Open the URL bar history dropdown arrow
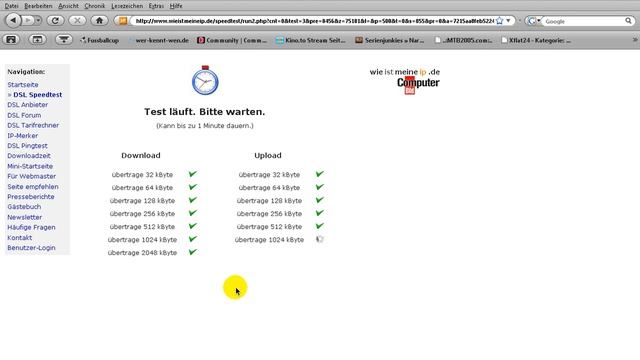640x360 pixels. pyautogui.click(x=509, y=20)
